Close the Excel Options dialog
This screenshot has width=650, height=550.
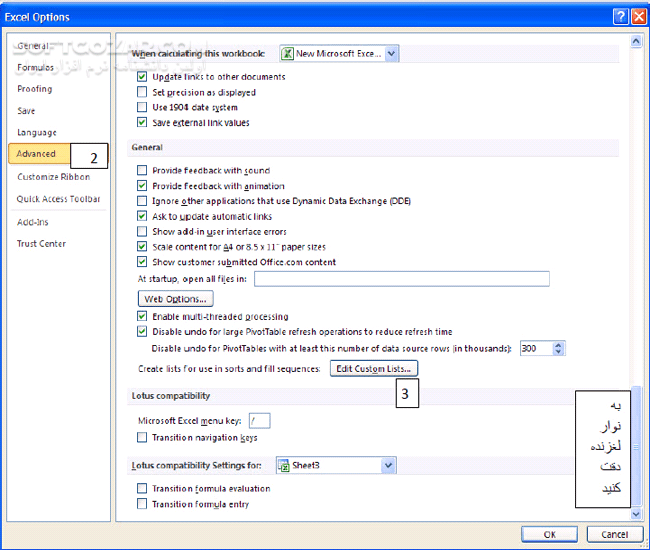(637, 15)
